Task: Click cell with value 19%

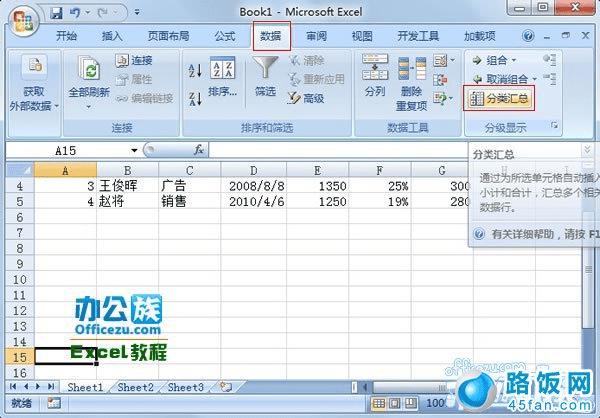Action: point(380,201)
